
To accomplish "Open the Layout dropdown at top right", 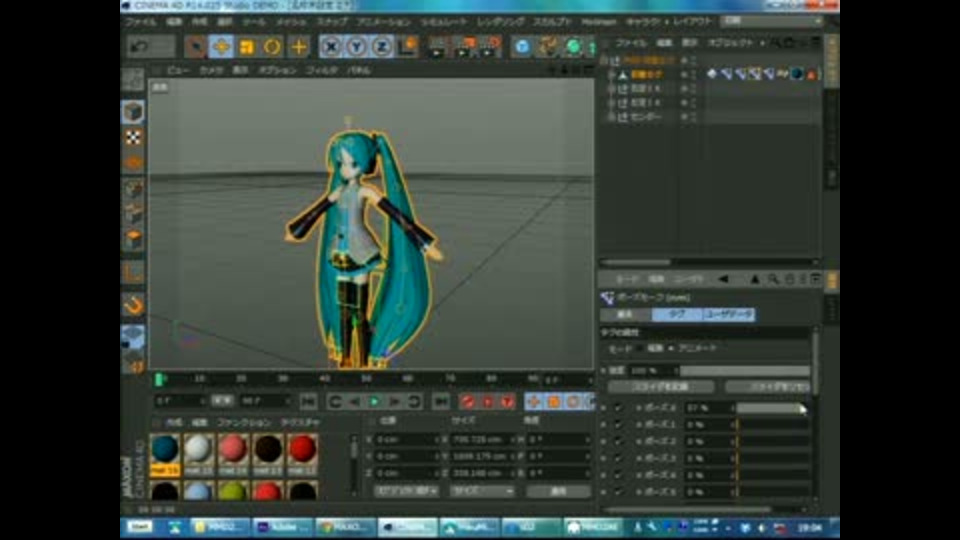I will point(771,21).
